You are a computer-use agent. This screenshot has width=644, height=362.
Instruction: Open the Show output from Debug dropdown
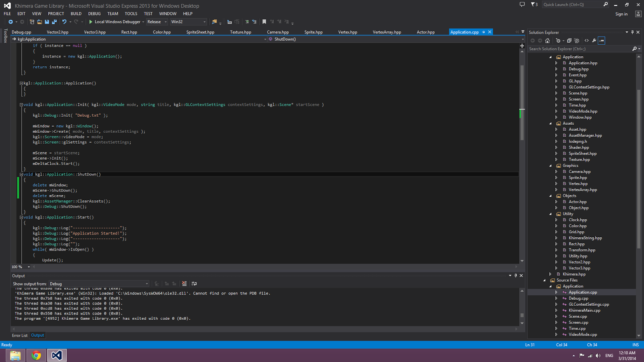point(99,284)
